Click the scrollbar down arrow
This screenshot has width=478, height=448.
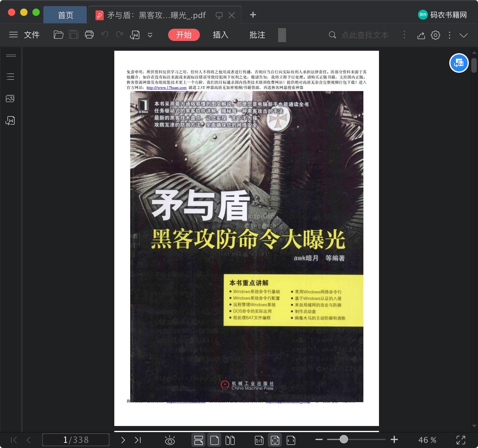coord(474,426)
